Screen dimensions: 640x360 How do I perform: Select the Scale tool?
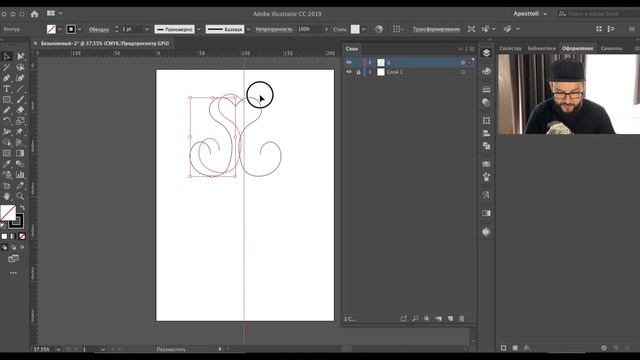20,121
